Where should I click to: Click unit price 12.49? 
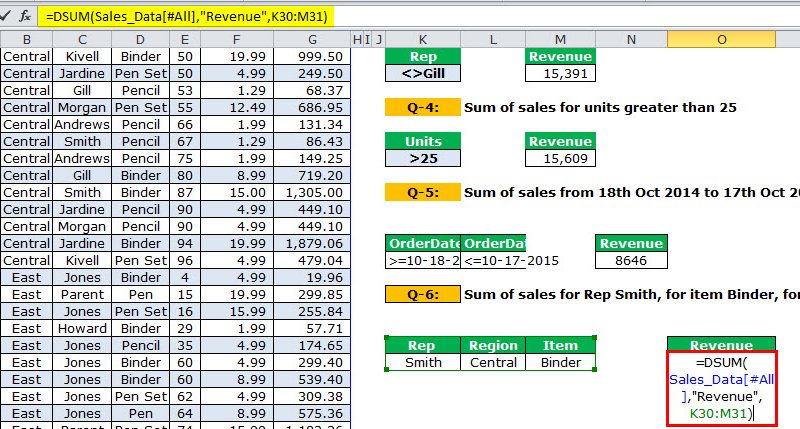(x=237, y=107)
